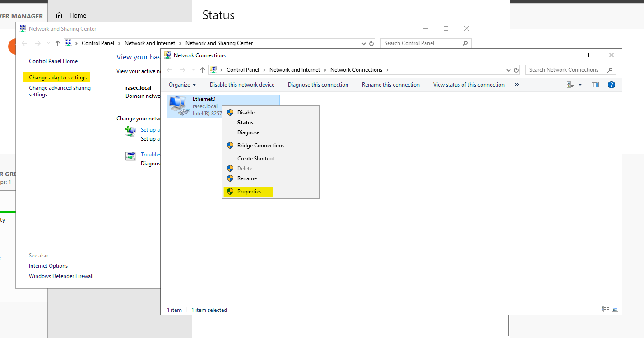Click the Home house icon
This screenshot has width=644, height=338.
click(x=59, y=15)
